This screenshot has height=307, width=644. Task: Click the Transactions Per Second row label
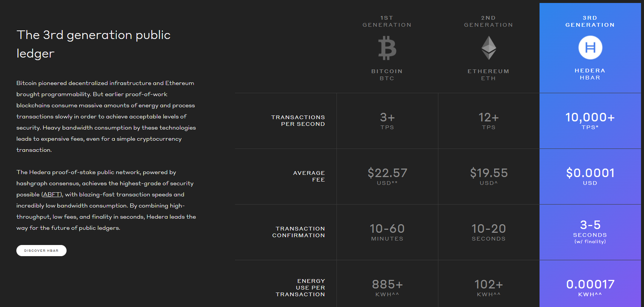tap(298, 121)
